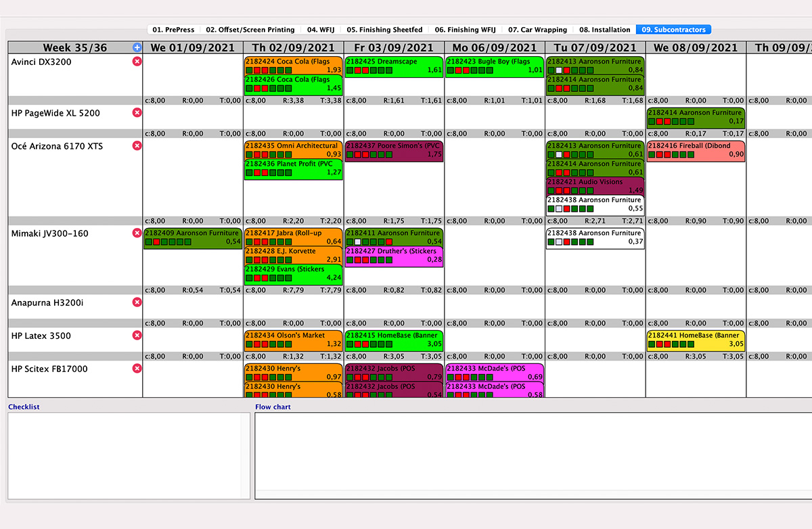Click the Checklist section label

[x=24, y=407]
